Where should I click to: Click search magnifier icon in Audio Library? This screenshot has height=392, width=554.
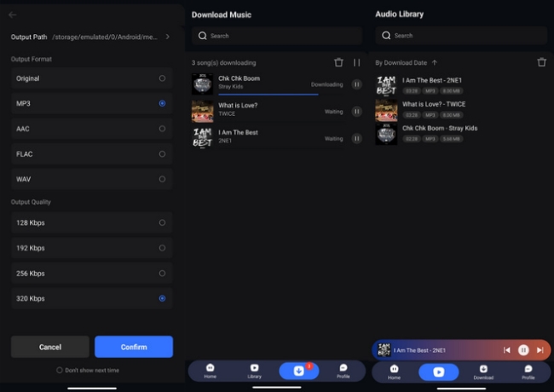click(386, 35)
